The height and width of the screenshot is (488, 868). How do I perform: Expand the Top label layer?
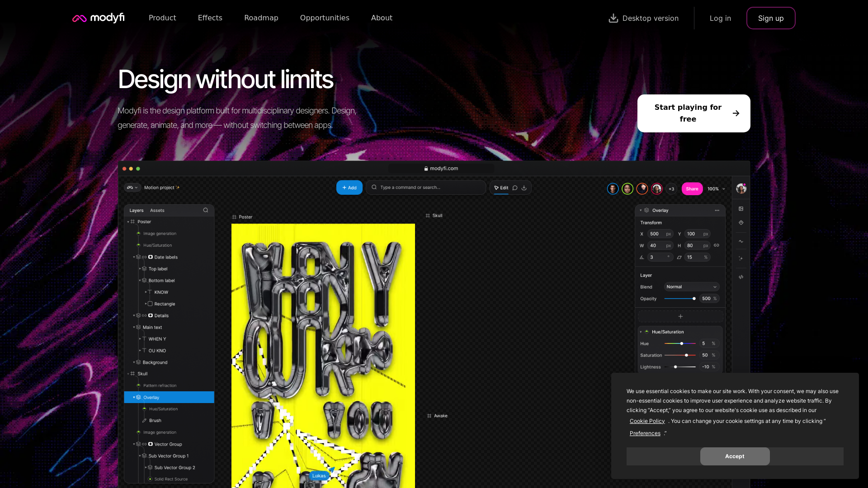click(140, 269)
